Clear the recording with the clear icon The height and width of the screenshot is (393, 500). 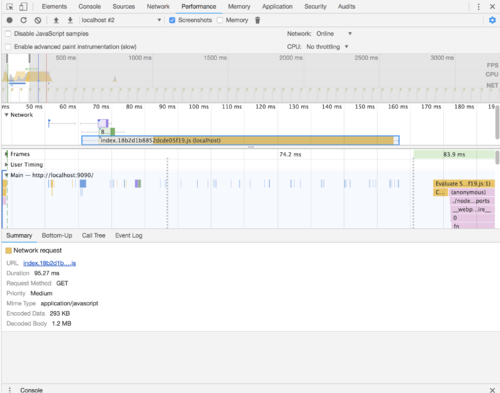38,20
